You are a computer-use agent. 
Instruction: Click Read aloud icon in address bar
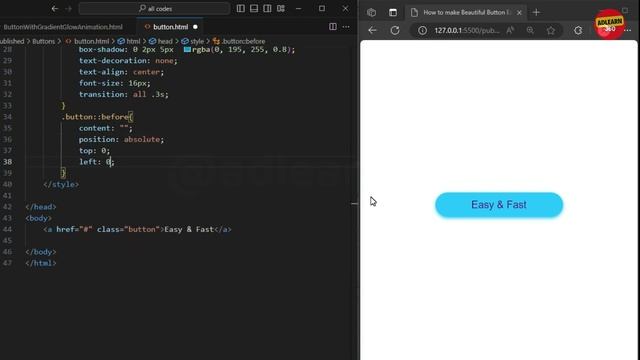coord(510,30)
